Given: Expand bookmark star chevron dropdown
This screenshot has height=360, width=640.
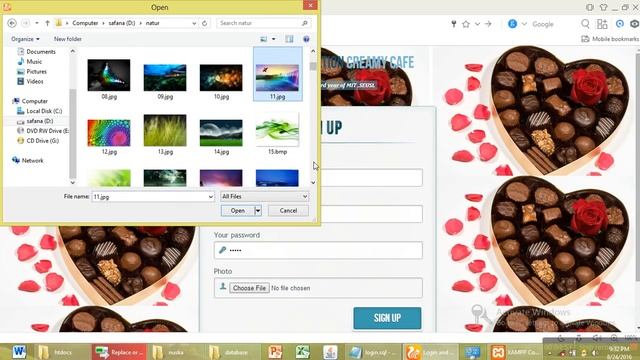Looking at the screenshot, I should pos(477,24).
